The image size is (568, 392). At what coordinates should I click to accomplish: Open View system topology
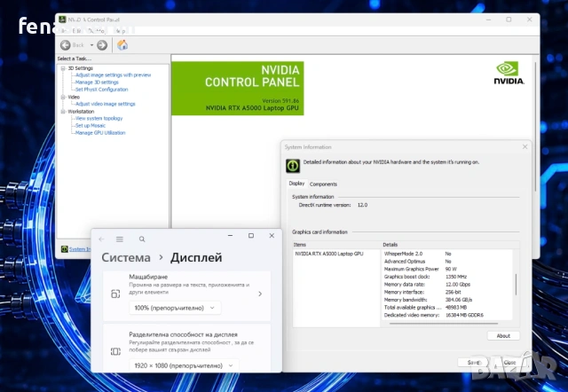click(99, 118)
